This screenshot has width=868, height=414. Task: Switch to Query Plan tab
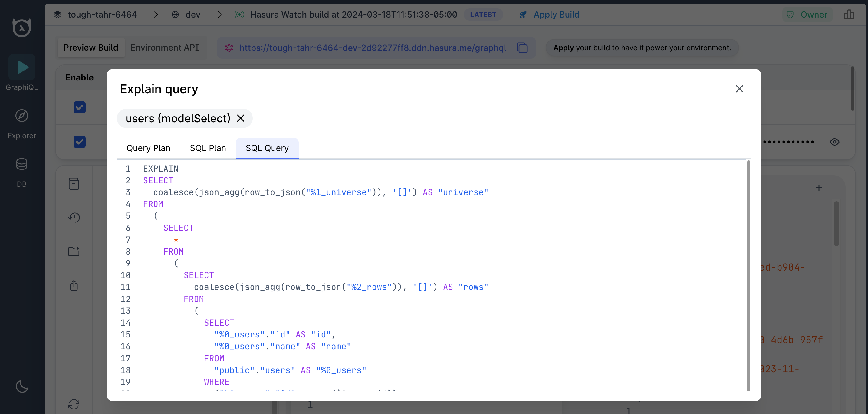(148, 148)
